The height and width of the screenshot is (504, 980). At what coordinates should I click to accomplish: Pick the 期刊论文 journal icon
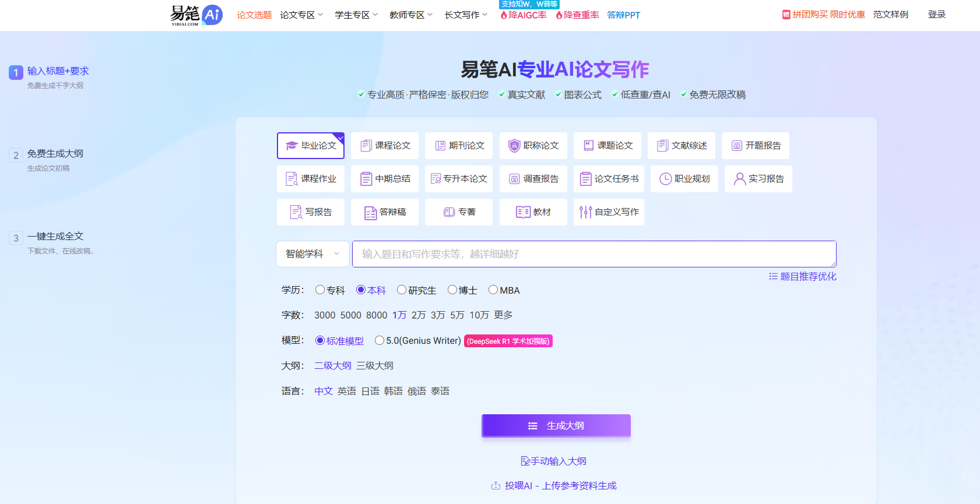440,146
